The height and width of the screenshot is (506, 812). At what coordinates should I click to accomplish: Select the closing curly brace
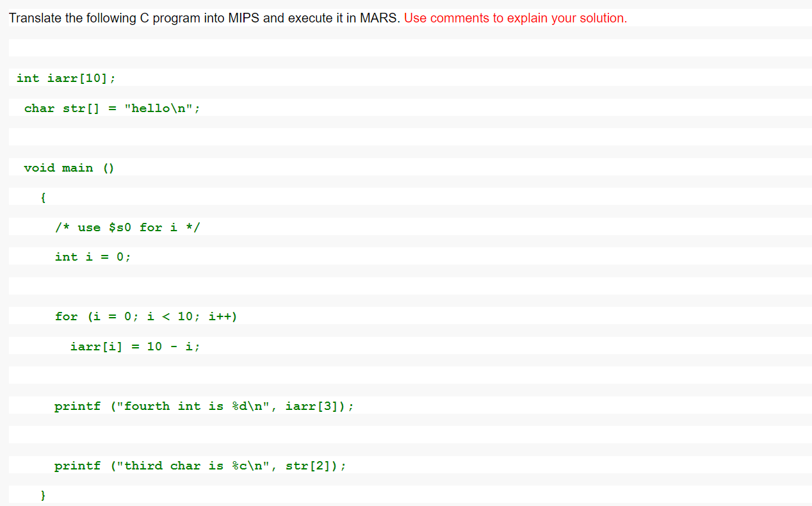coord(43,494)
